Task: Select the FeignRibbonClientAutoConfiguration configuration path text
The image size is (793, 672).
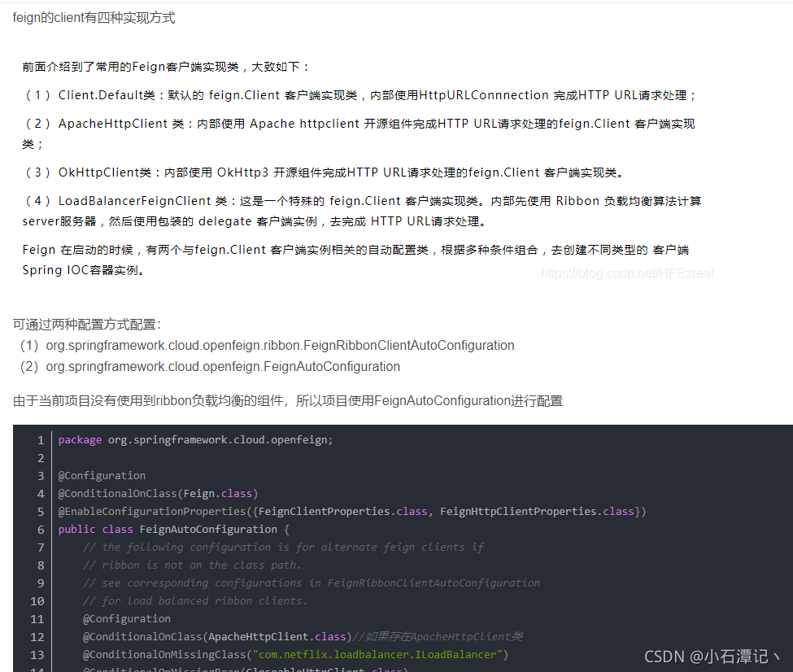Action: 280,345
